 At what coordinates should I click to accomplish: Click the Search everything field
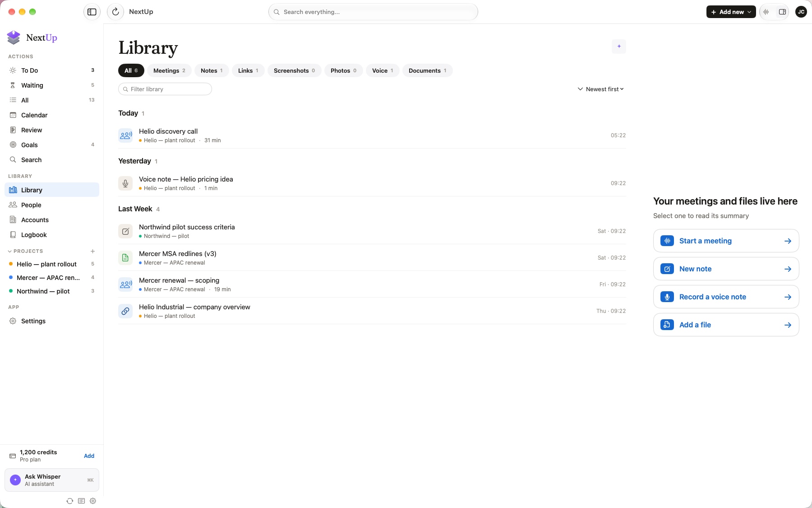[x=373, y=12]
